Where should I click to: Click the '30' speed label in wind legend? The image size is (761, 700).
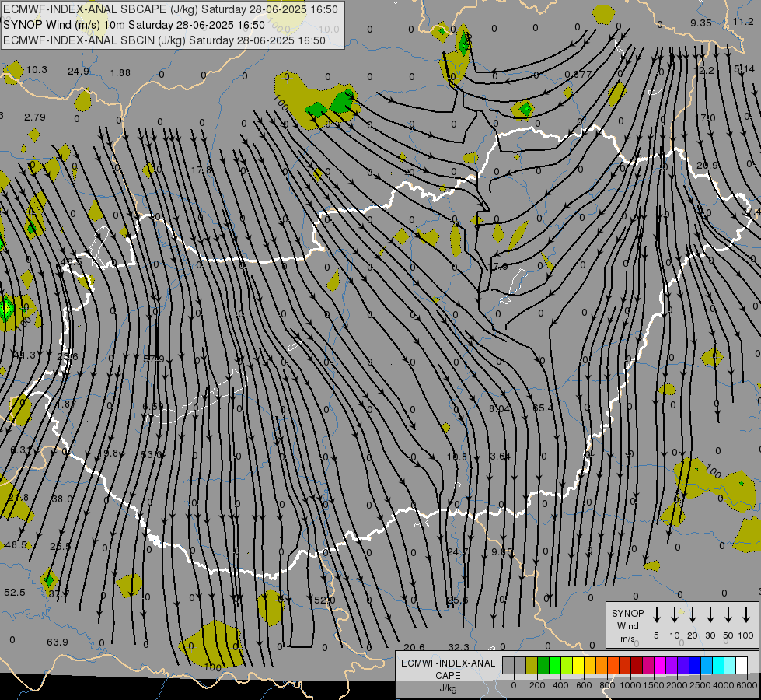pos(710,635)
